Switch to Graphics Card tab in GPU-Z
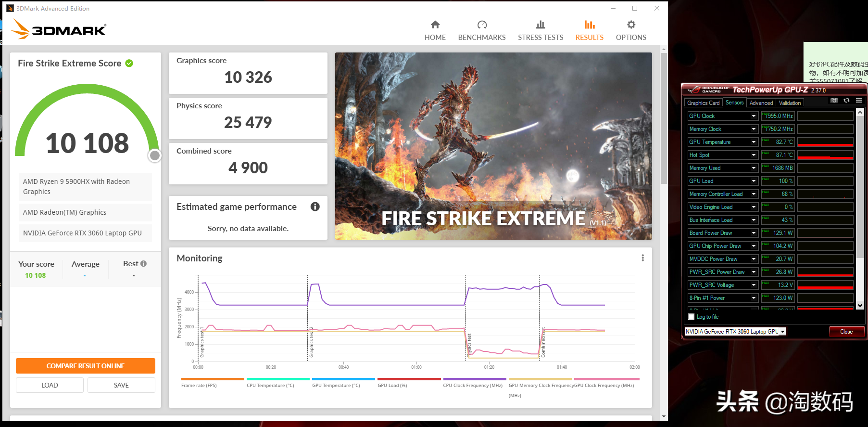Viewport: 868px width, 427px height. coord(704,103)
